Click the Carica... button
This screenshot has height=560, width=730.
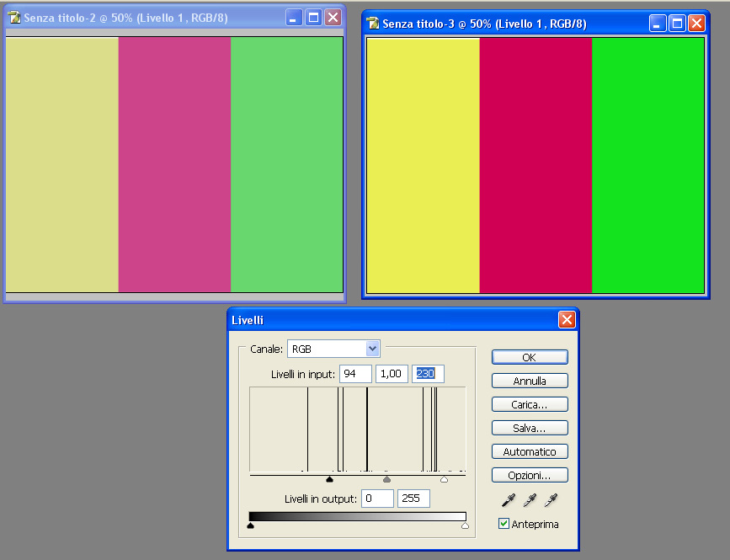click(x=530, y=404)
